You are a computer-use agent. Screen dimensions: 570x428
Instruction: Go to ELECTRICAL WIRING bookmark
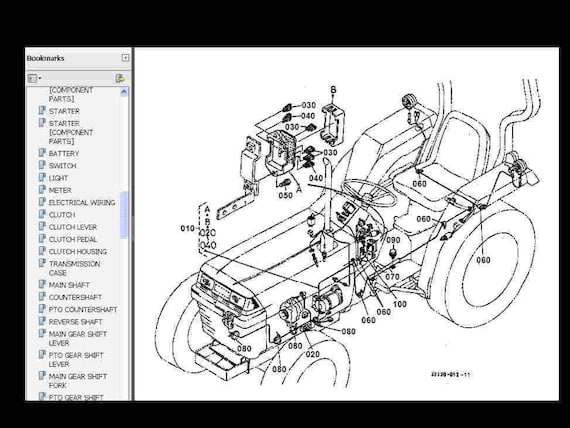pyautogui.click(x=82, y=203)
